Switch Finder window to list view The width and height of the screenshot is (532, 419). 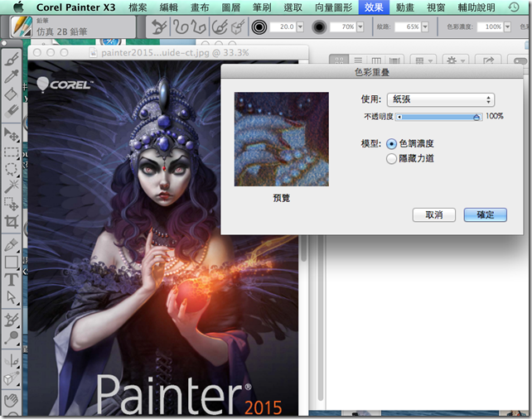click(x=358, y=60)
